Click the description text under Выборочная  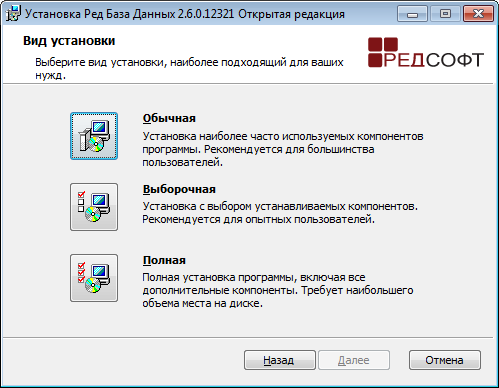click(280, 213)
